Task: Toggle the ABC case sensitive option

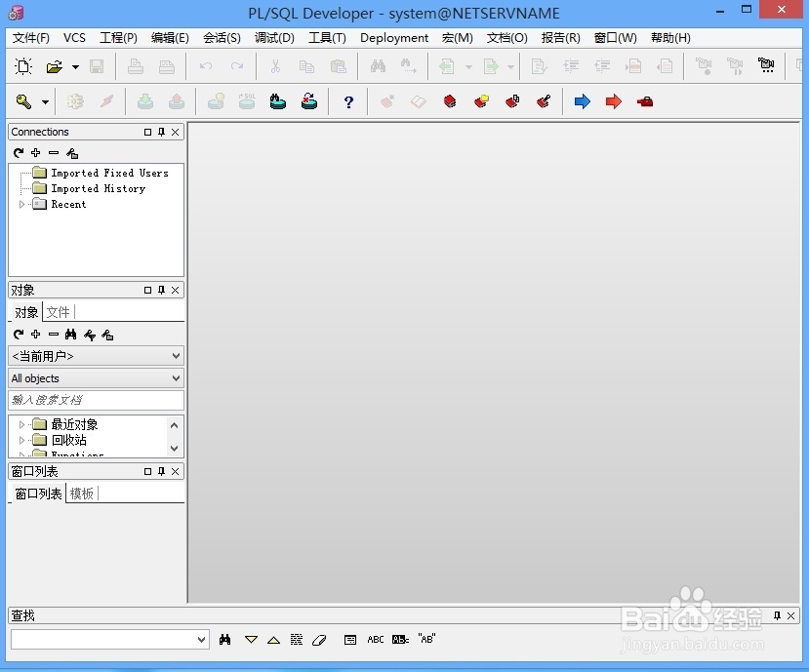Action: [x=376, y=640]
